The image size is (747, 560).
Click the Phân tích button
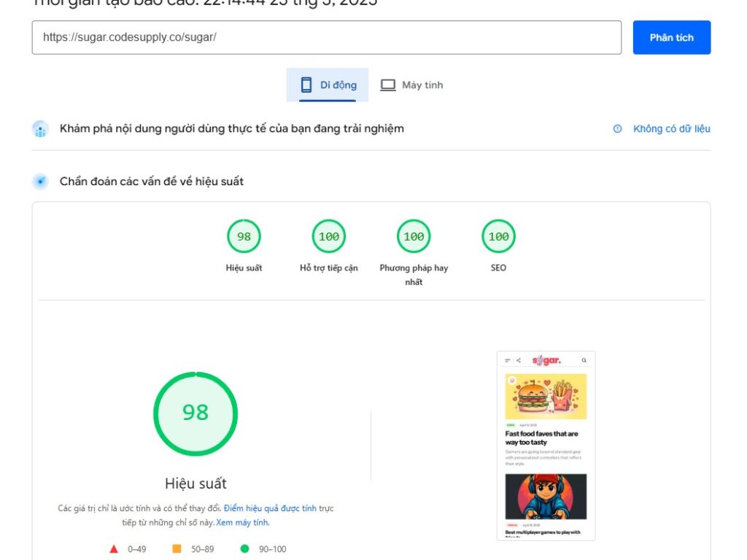(x=671, y=37)
